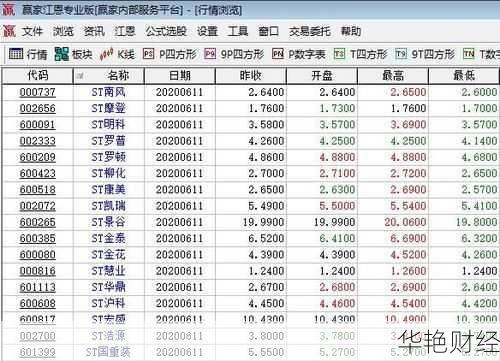500x361 pixels.
Task: Select the ST金花 name cell
Action: coord(109,255)
